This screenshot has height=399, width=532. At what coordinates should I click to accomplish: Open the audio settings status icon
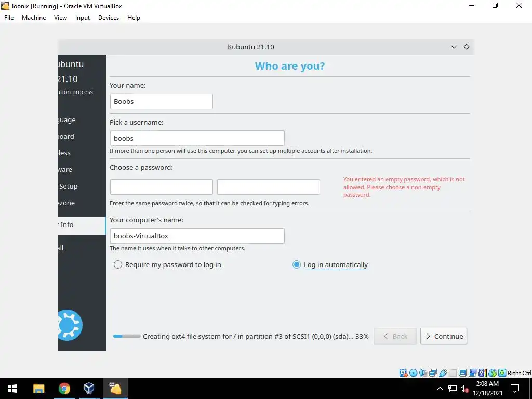[x=423, y=373]
